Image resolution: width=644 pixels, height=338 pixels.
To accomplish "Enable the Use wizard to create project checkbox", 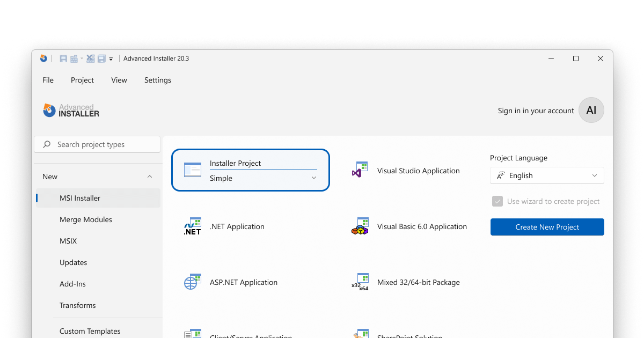I will 497,201.
